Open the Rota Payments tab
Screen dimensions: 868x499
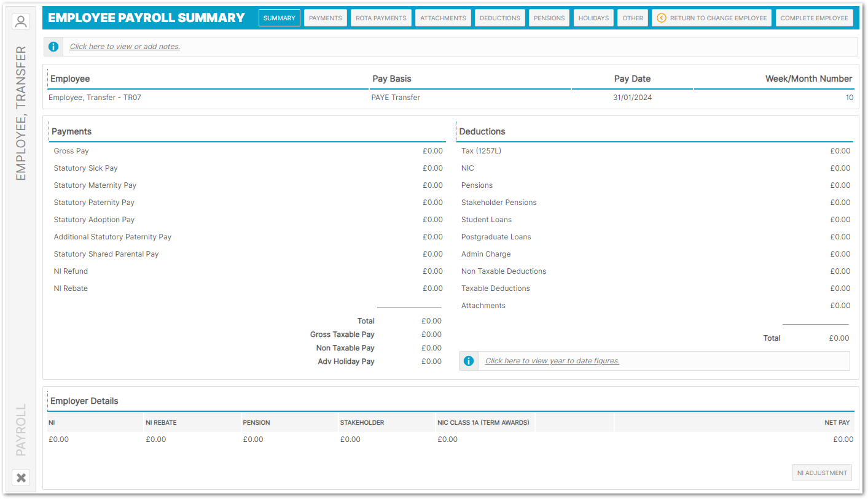click(x=381, y=18)
